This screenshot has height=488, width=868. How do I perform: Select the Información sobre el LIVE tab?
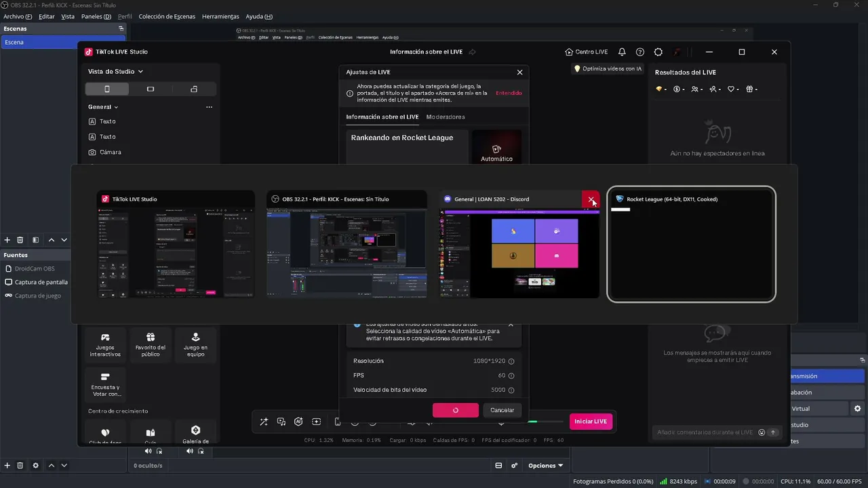pyautogui.click(x=382, y=117)
